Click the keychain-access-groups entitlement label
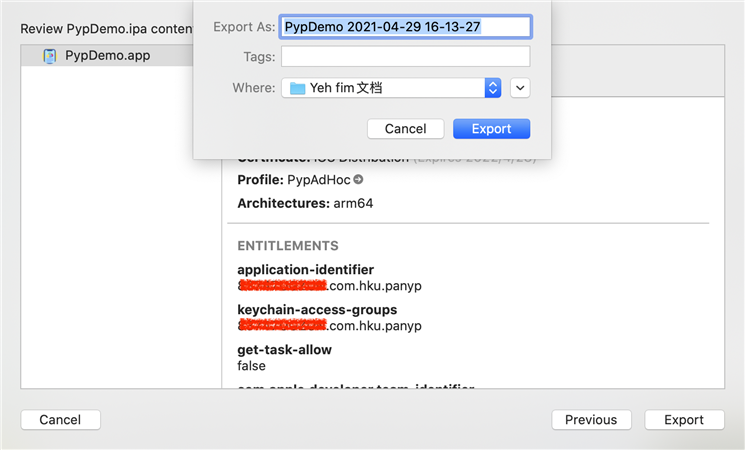The image size is (745, 450). click(x=317, y=309)
